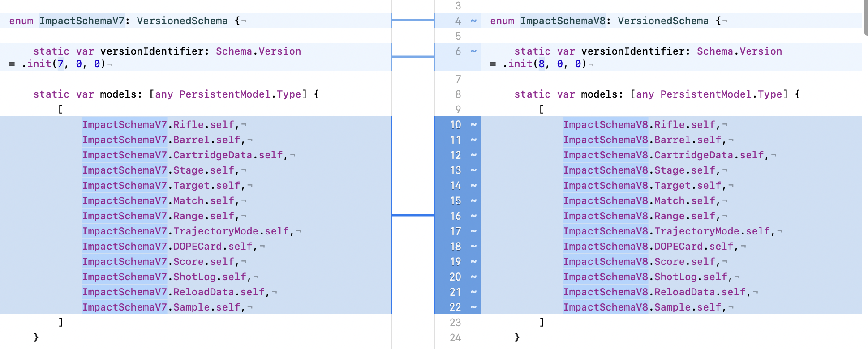Click the vertical scrollbar on the right pane
The width and height of the screenshot is (868, 349).
[866, 18]
